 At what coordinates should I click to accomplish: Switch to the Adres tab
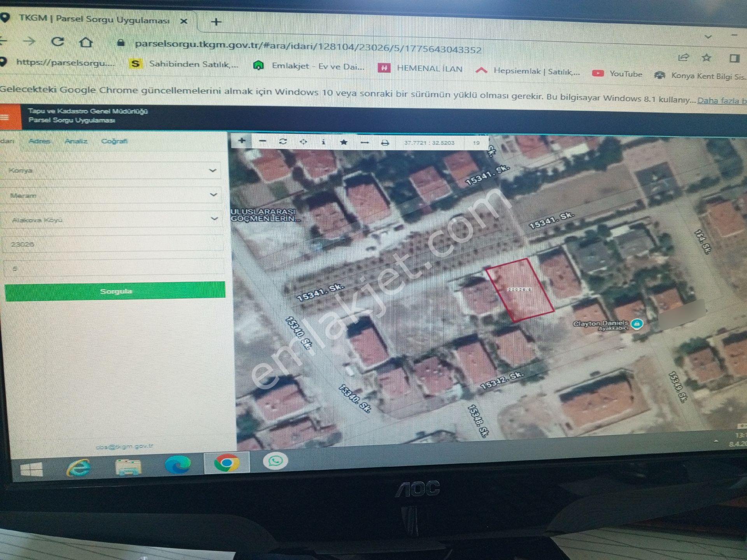point(39,141)
